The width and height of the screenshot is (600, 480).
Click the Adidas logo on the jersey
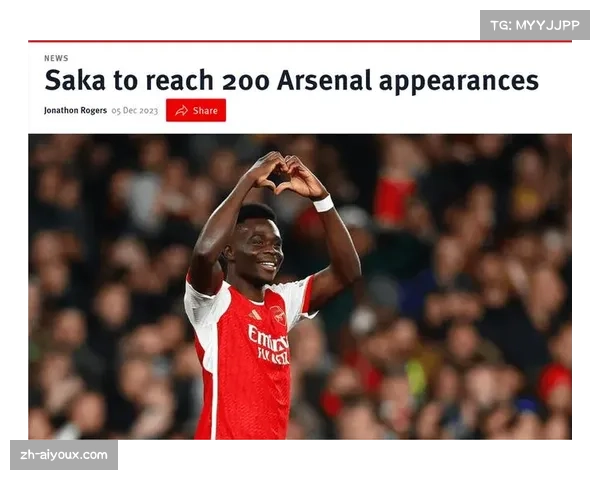[255, 315]
